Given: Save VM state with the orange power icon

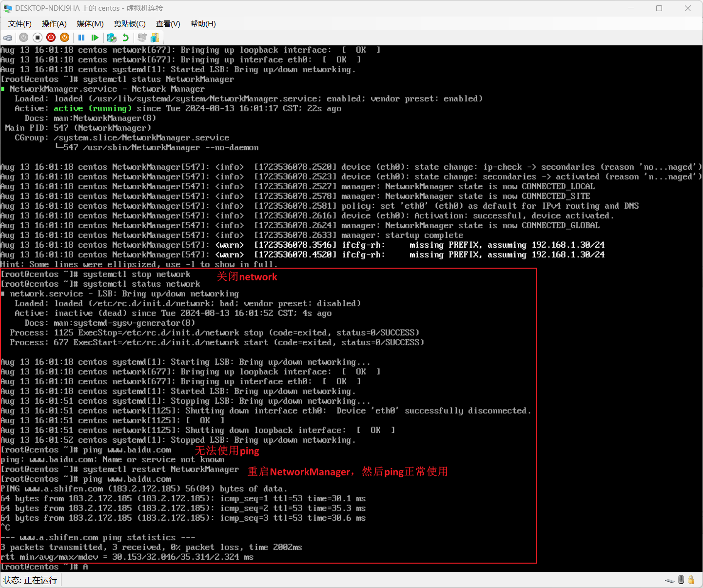Looking at the screenshot, I should pyautogui.click(x=64, y=38).
